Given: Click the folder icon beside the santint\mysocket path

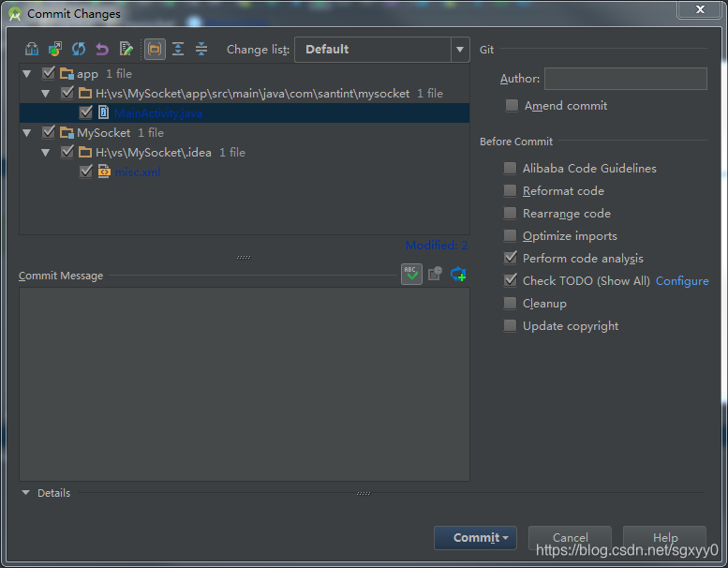Looking at the screenshot, I should click(x=85, y=94).
